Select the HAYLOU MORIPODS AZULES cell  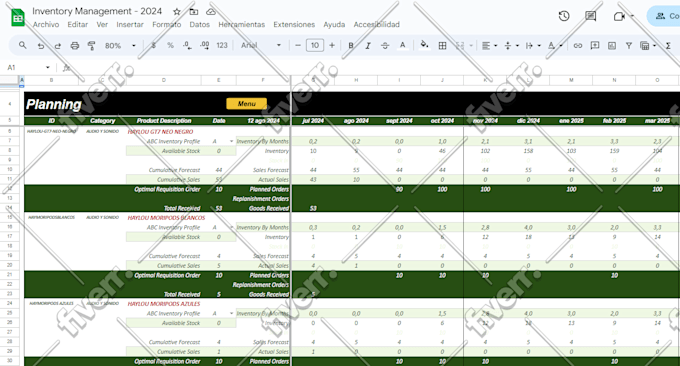point(164,304)
